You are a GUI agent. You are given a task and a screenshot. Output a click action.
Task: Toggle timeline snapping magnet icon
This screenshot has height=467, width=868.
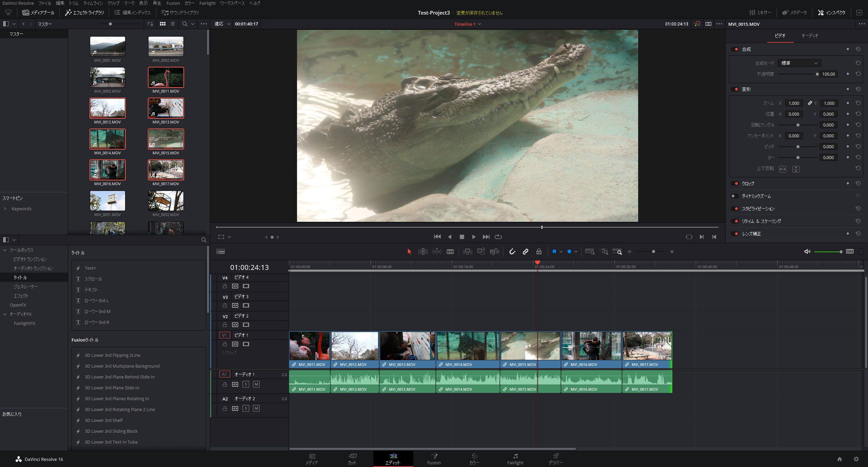(x=512, y=252)
